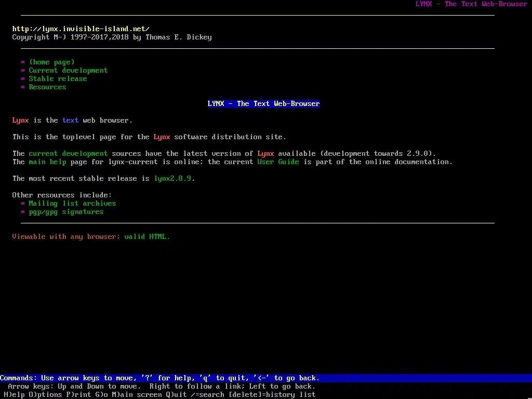This screenshot has width=532, height=399.
Task: Follow the 'current development' link in paragraph
Action: click(68, 153)
